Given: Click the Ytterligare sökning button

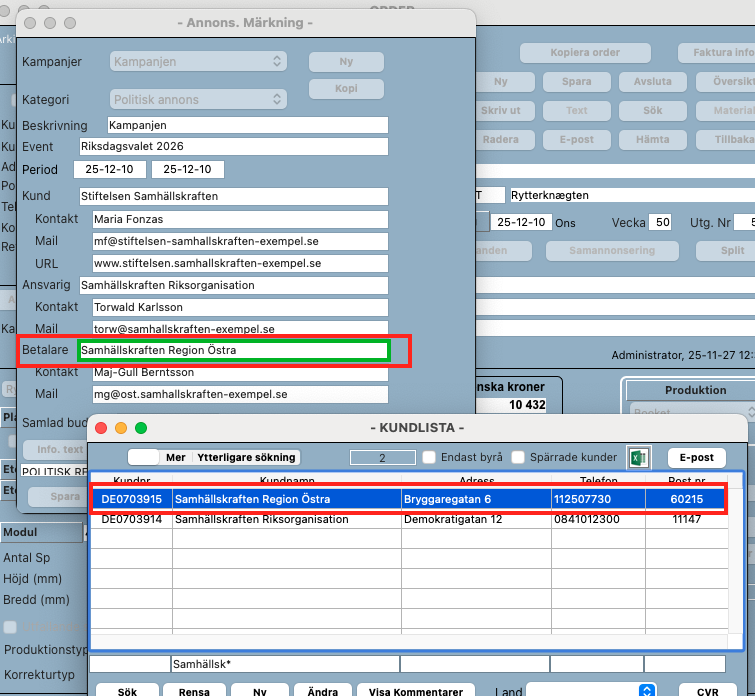Looking at the screenshot, I should coord(246,457).
